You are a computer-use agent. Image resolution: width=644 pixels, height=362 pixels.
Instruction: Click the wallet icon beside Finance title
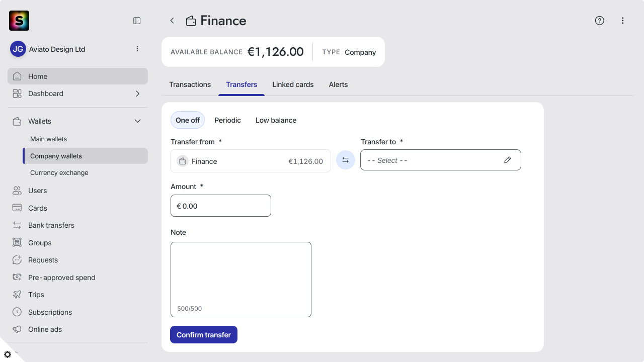click(191, 21)
